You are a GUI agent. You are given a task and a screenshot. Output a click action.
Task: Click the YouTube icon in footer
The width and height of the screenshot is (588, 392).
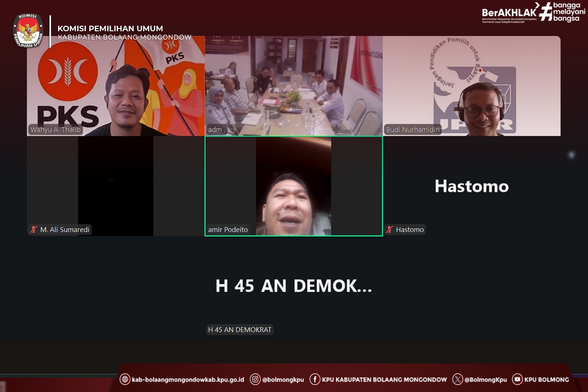[x=517, y=379]
